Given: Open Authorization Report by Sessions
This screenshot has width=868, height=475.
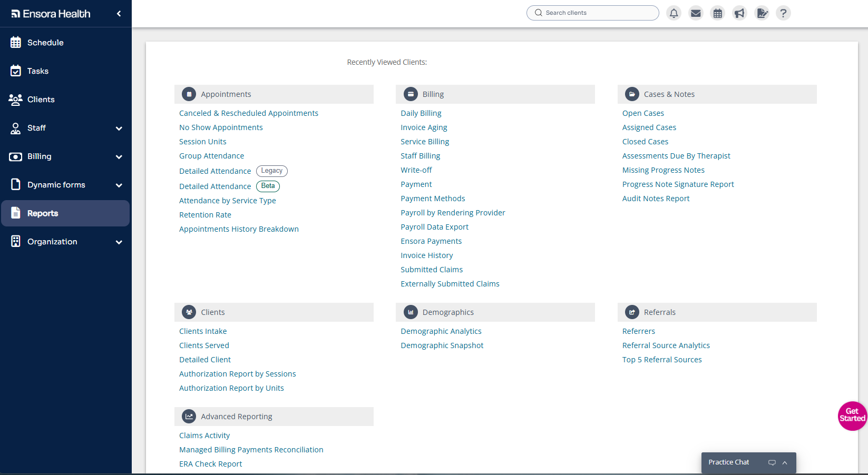Looking at the screenshot, I should (238, 374).
